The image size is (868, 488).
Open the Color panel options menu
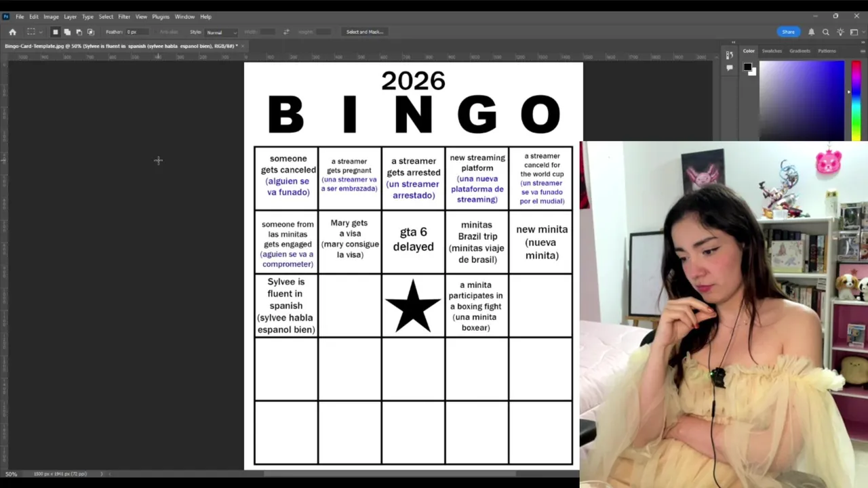click(x=863, y=52)
